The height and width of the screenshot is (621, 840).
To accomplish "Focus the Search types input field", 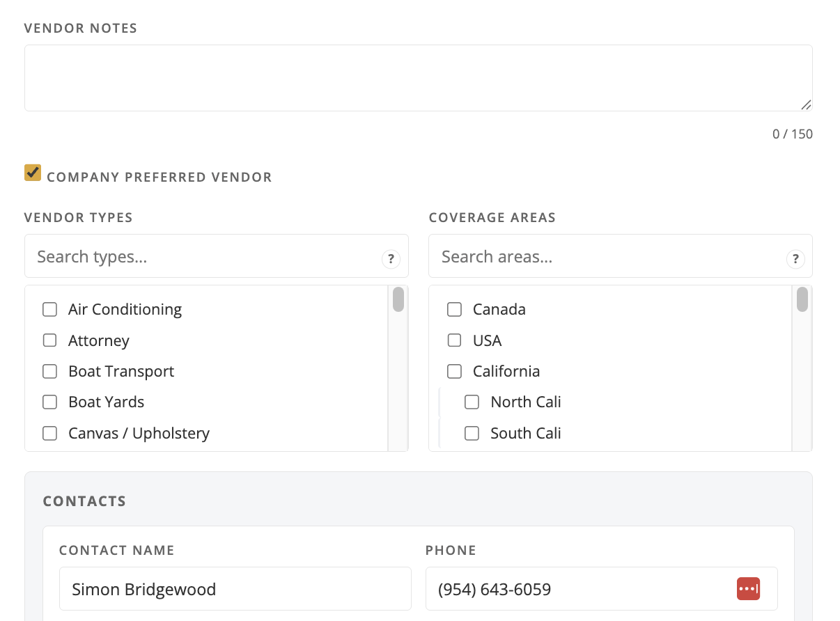I will click(217, 256).
